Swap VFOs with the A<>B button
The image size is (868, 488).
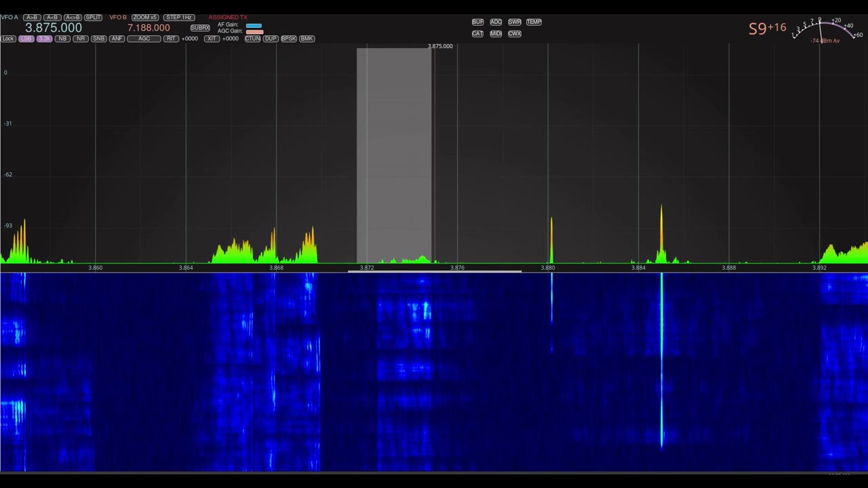[73, 18]
